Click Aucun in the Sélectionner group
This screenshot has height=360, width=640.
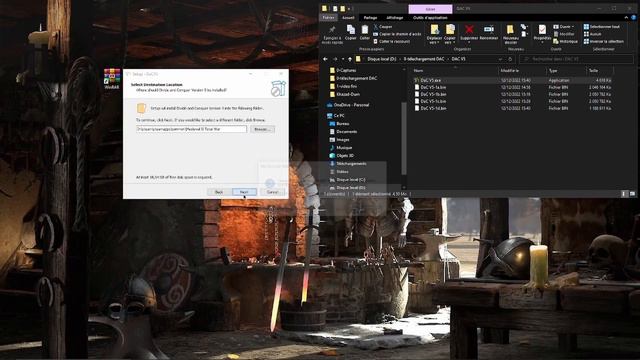593,34
